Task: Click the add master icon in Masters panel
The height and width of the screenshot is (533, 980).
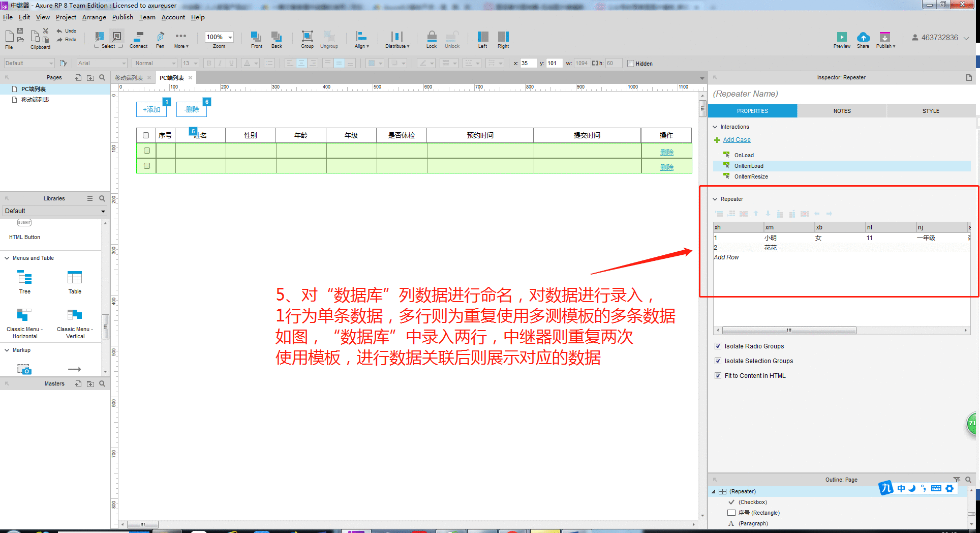Action: [78, 383]
